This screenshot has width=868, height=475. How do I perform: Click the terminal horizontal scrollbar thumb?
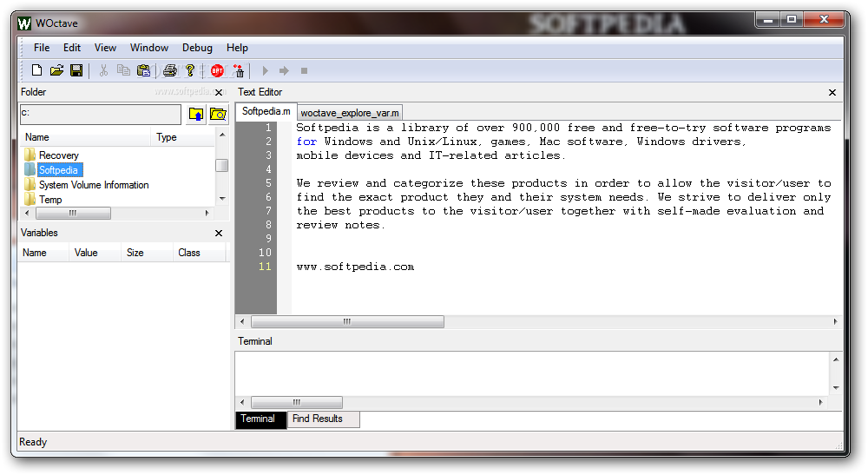(x=297, y=402)
